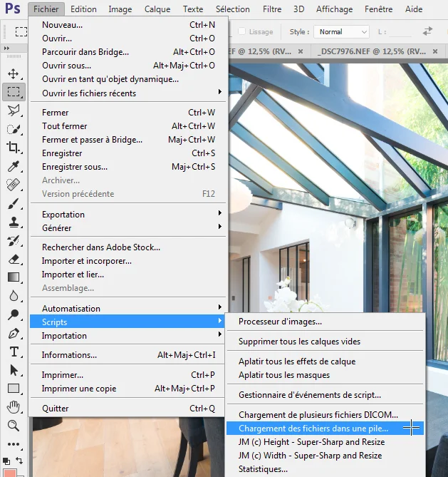
Task: Open Informations in Fichier menu
Action: coord(127,355)
